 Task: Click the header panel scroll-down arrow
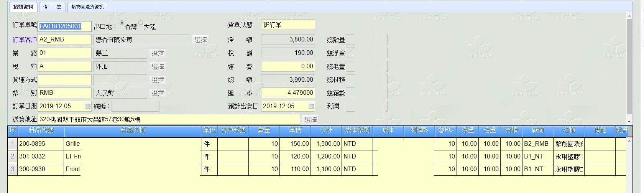[x=629, y=121]
